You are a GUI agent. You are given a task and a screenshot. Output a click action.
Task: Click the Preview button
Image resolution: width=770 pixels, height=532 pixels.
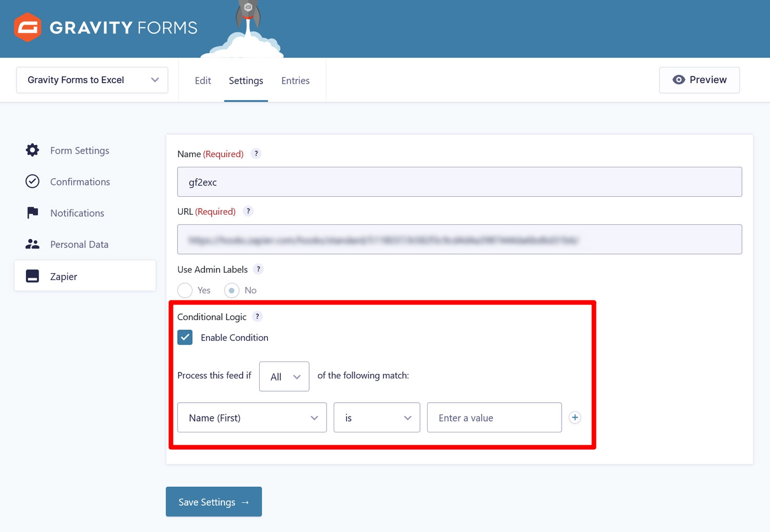pyautogui.click(x=699, y=80)
